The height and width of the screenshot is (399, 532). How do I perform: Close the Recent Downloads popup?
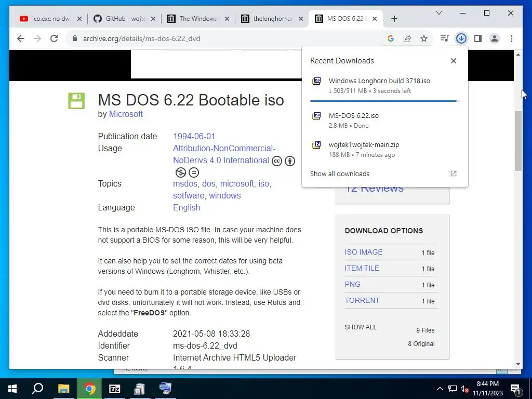pyautogui.click(x=453, y=61)
